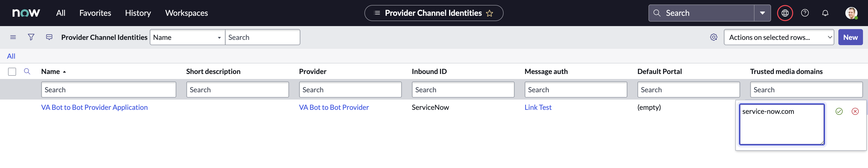Click the Provider Channel Identities title pill
Viewport: 868px width, 168px height.
pyautogui.click(x=433, y=13)
